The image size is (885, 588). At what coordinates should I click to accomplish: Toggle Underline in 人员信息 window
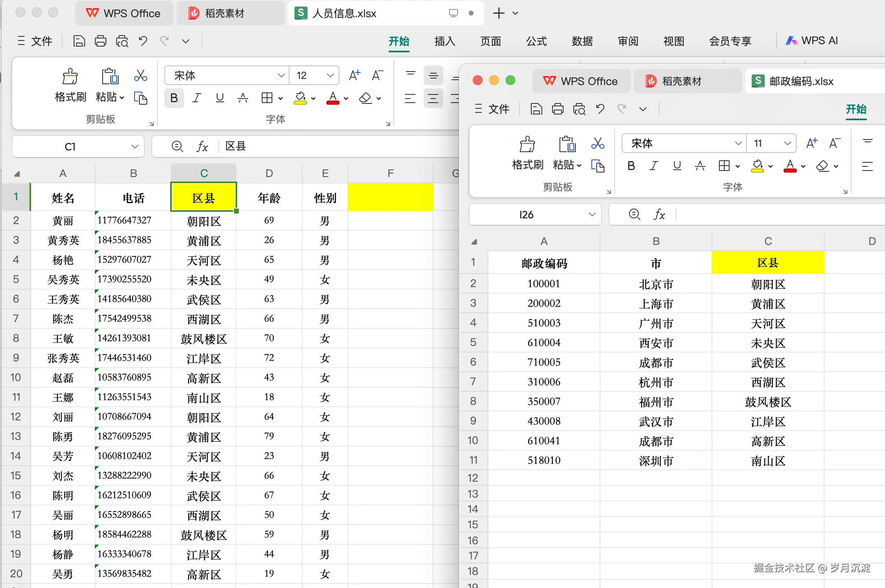pos(220,98)
